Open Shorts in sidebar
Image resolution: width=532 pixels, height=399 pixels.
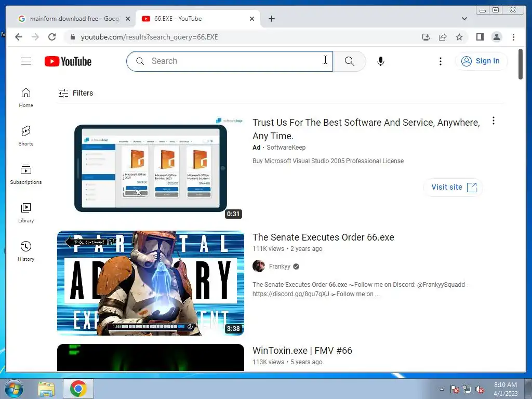pos(26,136)
